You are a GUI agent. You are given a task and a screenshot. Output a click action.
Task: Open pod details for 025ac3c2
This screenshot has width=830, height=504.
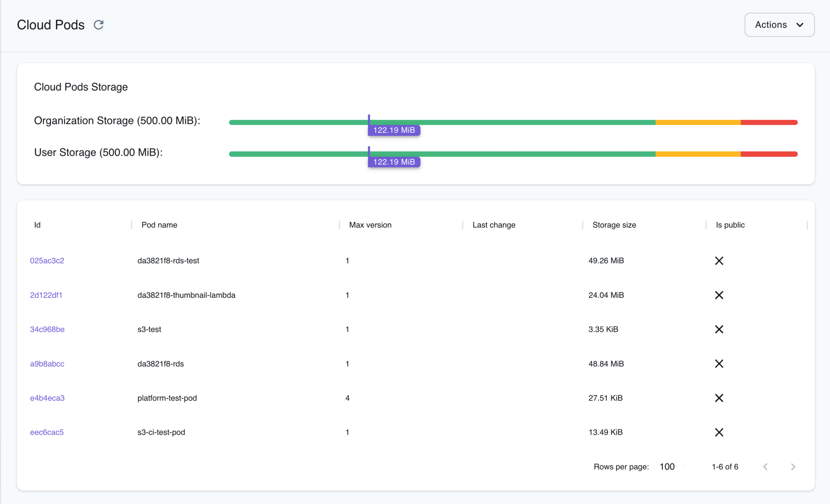(47, 260)
